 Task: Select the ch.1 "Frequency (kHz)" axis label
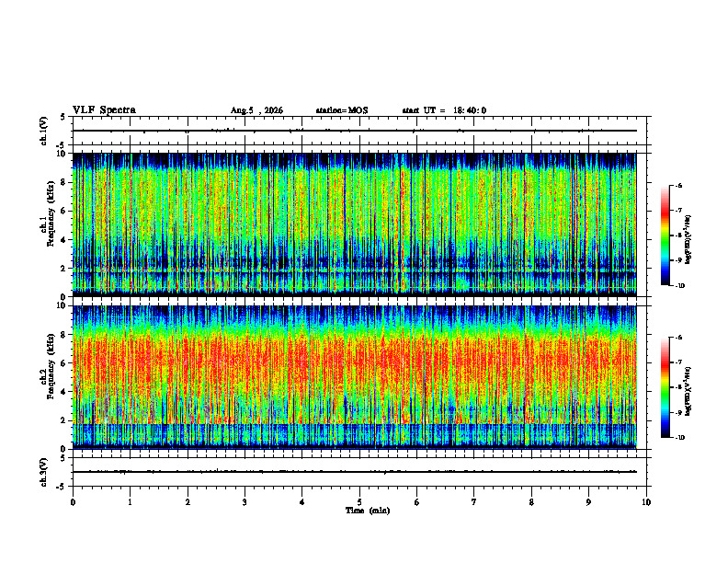tap(51, 213)
